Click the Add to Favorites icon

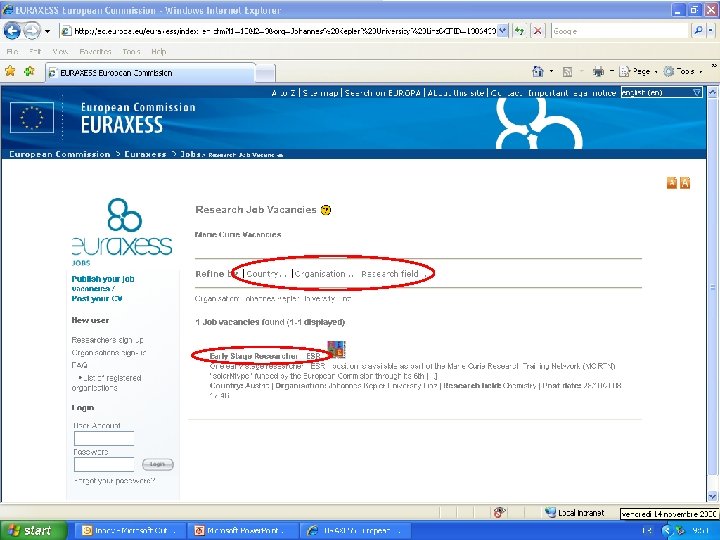(29, 71)
